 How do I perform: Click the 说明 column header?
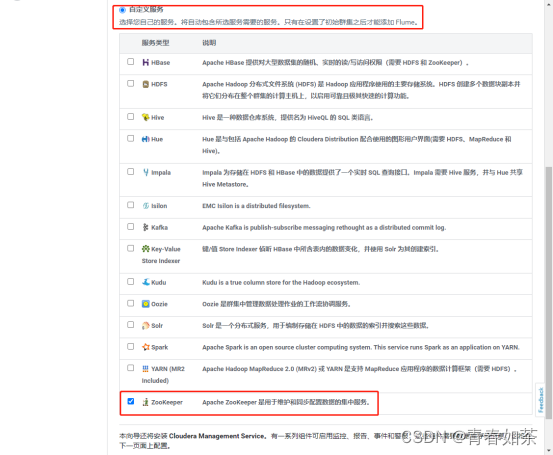209,43
